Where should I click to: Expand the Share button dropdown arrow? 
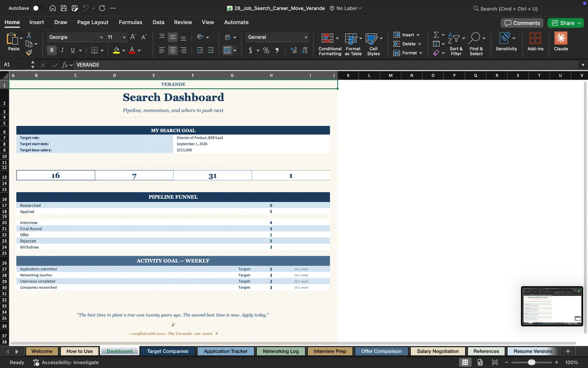[x=580, y=23]
